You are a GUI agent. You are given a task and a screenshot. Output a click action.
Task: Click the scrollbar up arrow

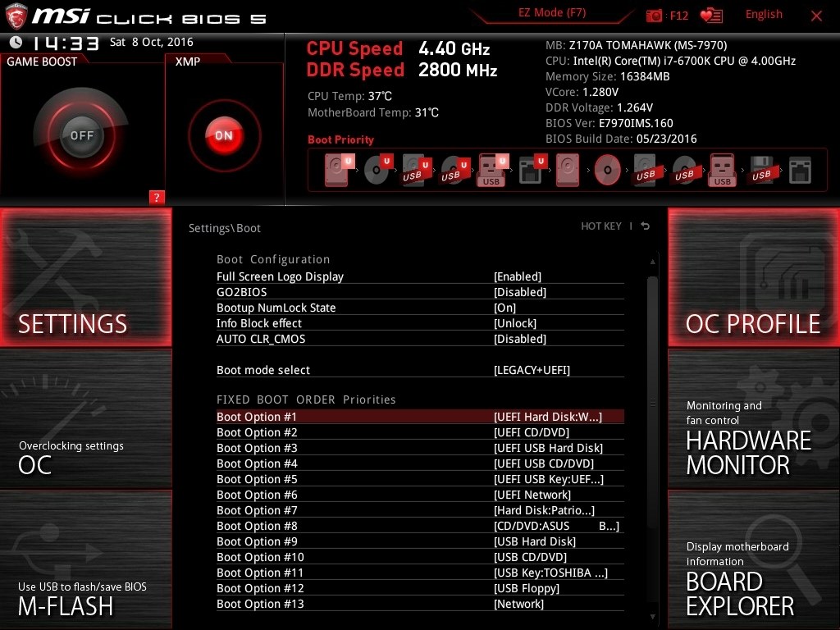[652, 262]
